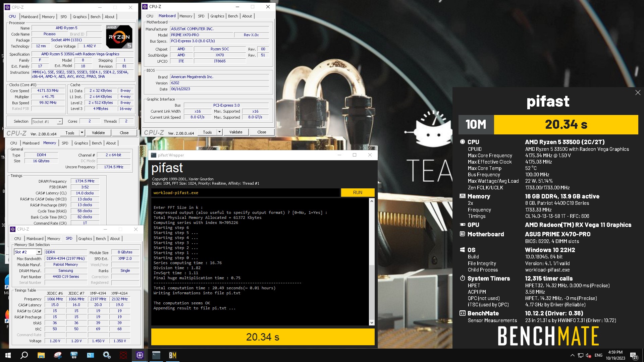Click the Close button in the CPU-Z Mainboard window
644x362 pixels.
262,132
